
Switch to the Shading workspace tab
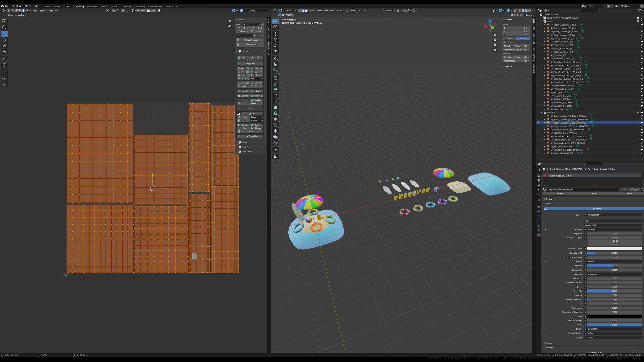coord(104,7)
